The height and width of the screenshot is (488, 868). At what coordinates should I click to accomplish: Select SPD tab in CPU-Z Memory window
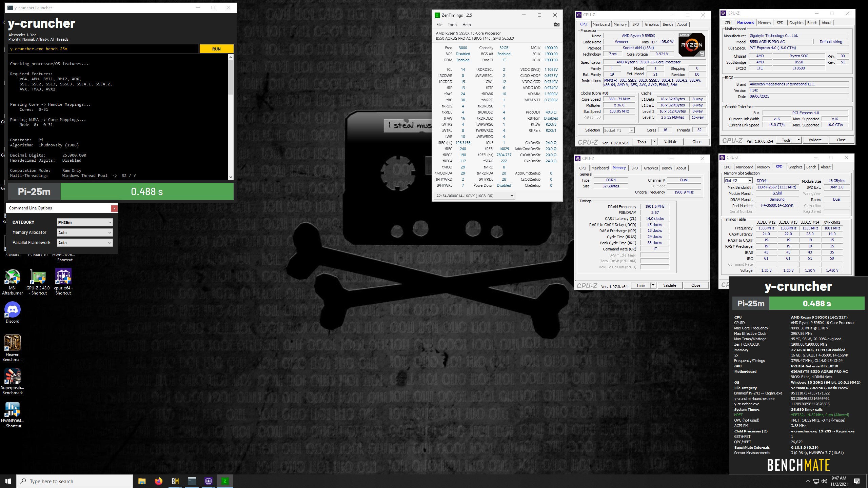click(634, 168)
